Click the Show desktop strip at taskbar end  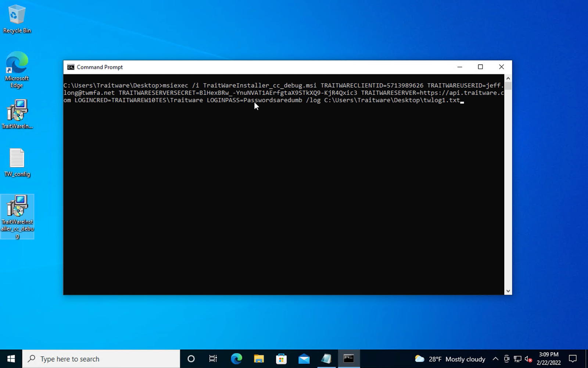587,359
